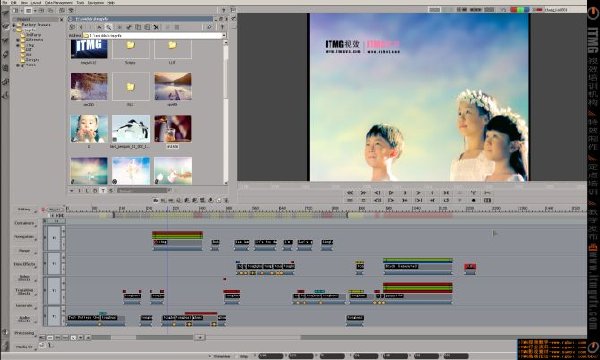Image resolution: width=600 pixels, height=360 pixels.
Task: Select the Black Extracted clip on timeline
Action: click(417, 267)
